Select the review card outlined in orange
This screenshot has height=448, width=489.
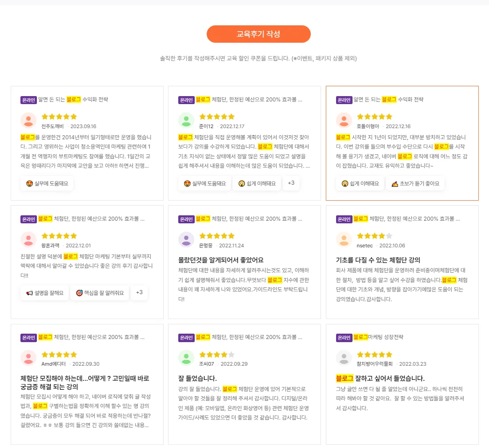coord(402,143)
